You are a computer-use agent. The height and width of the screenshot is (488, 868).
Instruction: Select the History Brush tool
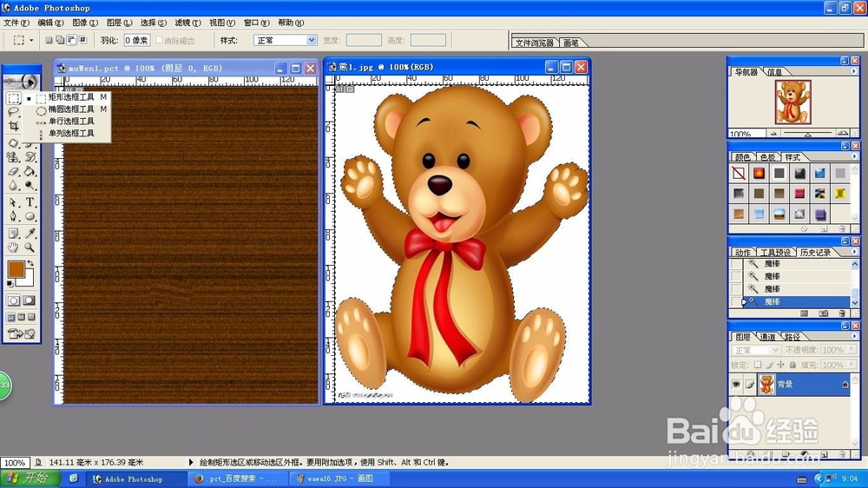pyautogui.click(x=30, y=158)
